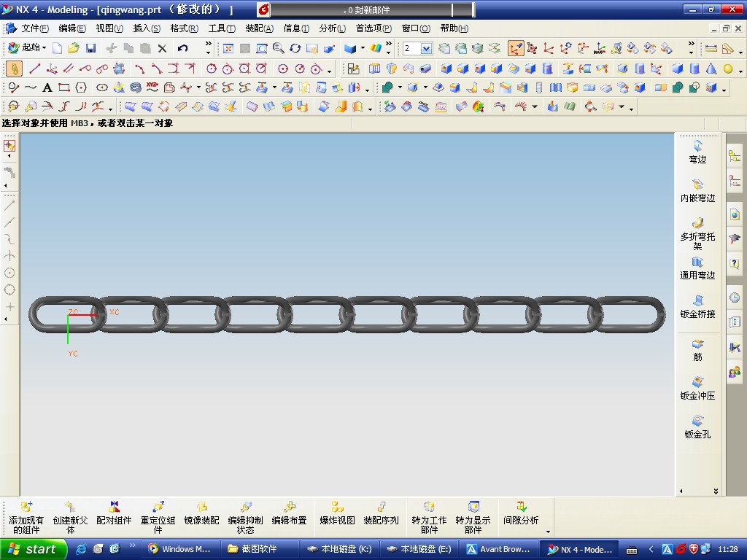Click the Helix spring icon
The height and width of the screenshot is (560, 747).
click(x=135, y=87)
